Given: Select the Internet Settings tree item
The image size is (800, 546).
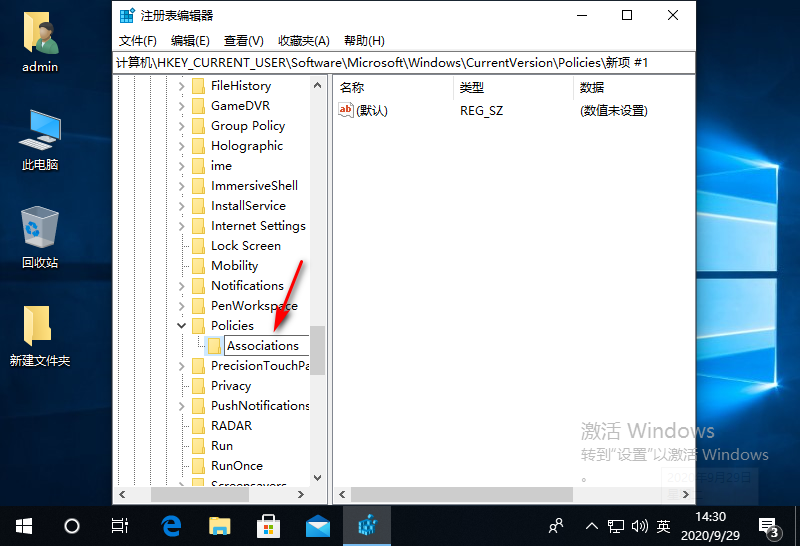Looking at the screenshot, I should pos(258,226).
